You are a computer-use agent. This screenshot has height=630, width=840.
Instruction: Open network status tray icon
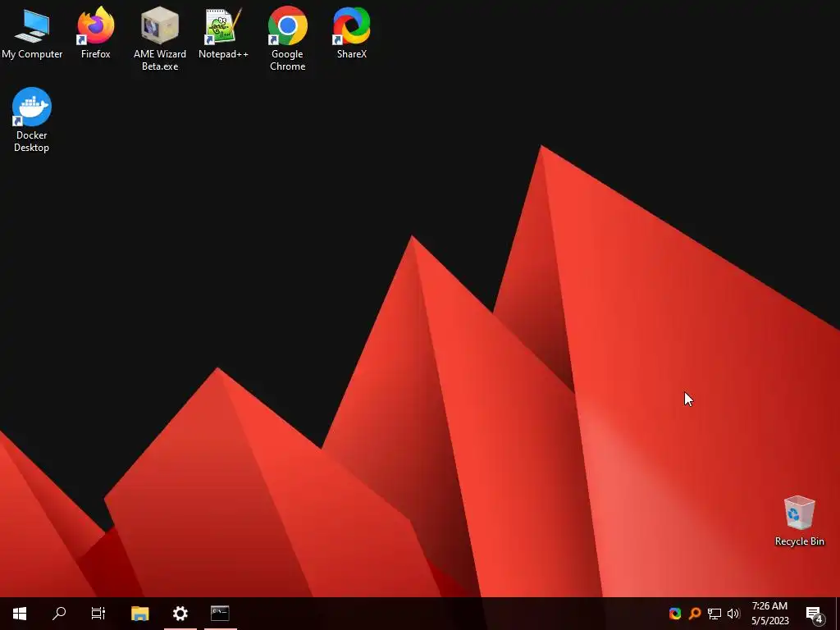pyautogui.click(x=714, y=614)
